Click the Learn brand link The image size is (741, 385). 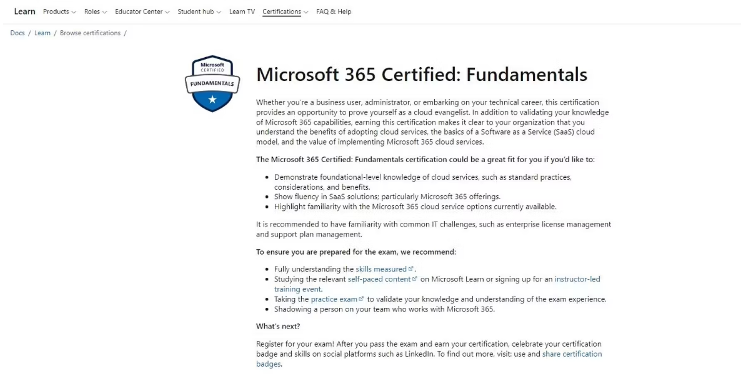[25, 11]
